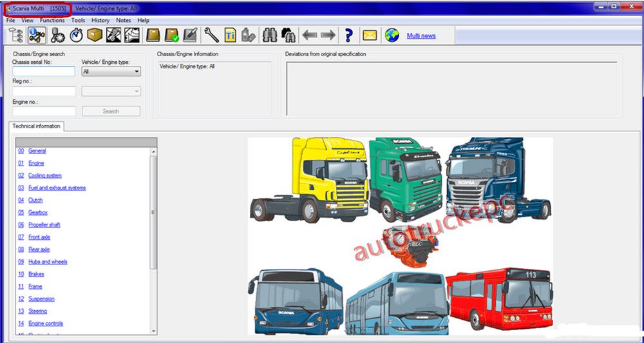Open the Multi news link
Image resolution: width=644 pixels, height=343 pixels.
(421, 35)
